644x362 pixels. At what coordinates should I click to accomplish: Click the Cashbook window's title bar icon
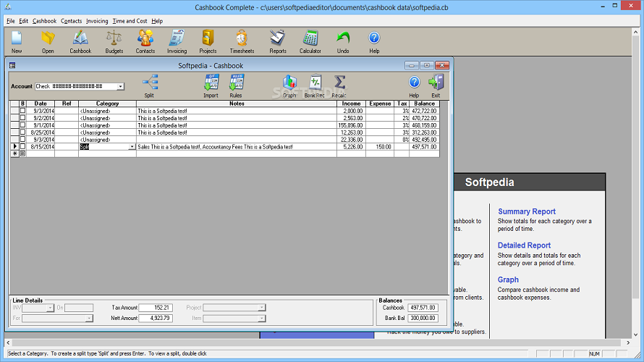tap(12, 65)
